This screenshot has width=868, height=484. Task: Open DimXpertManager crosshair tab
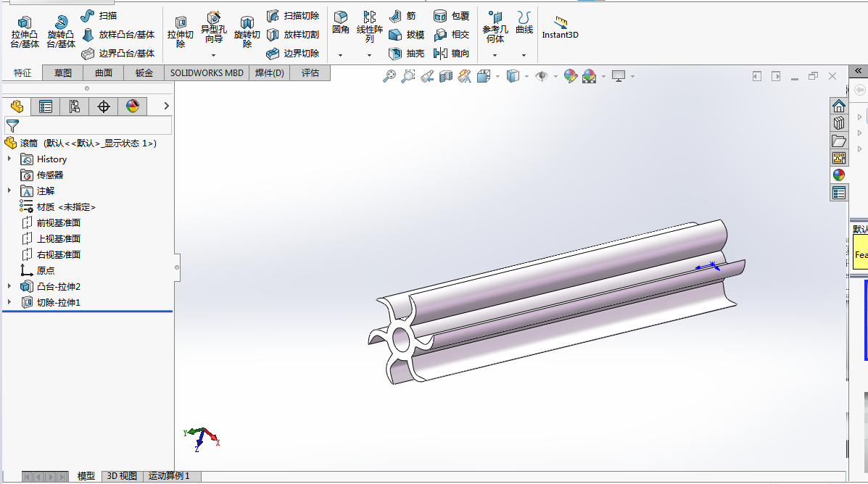104,107
